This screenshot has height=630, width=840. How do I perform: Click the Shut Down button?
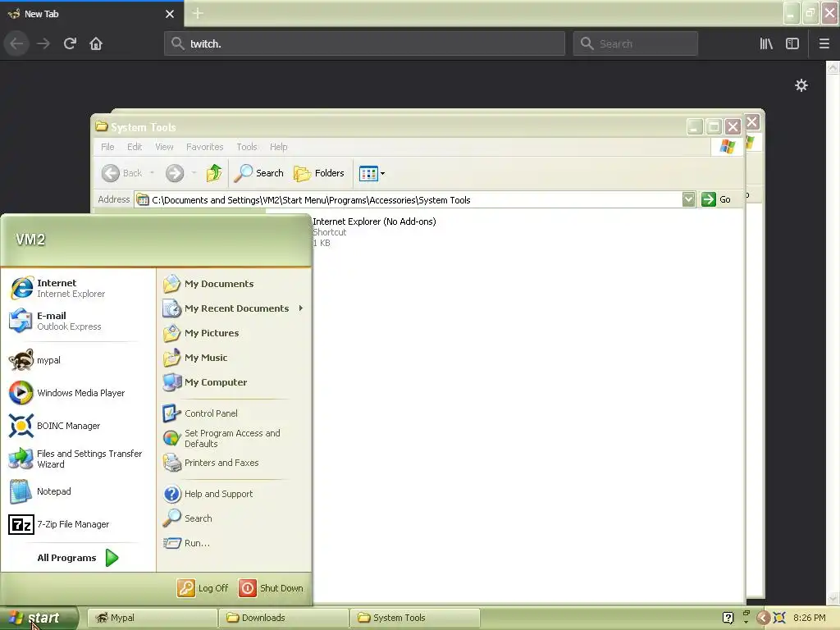pos(271,588)
